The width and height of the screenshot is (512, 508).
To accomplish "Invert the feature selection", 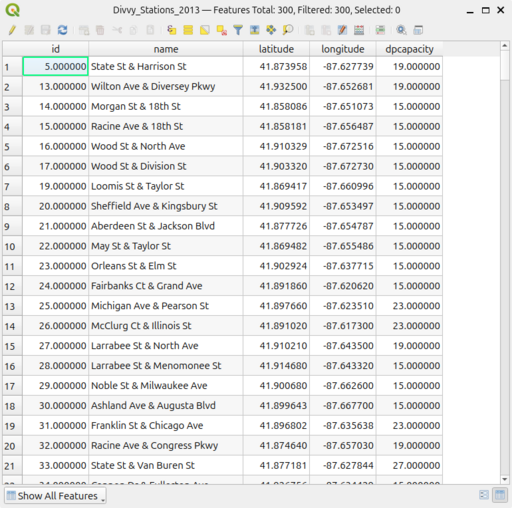I will [205, 30].
